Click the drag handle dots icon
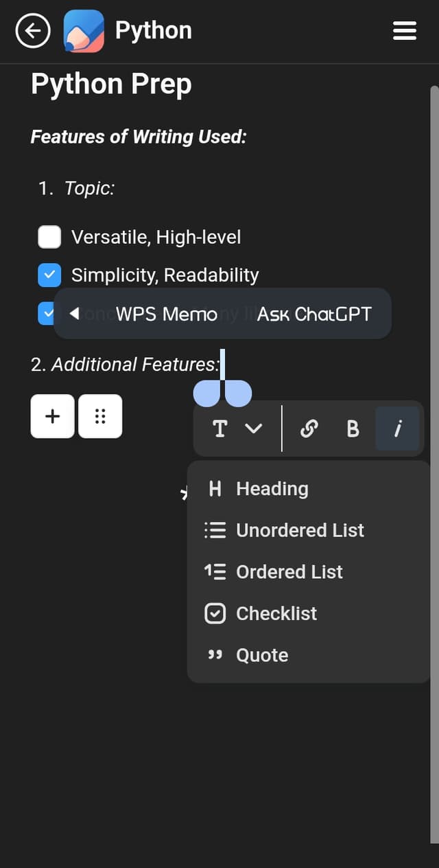The image size is (439, 868). (x=100, y=416)
